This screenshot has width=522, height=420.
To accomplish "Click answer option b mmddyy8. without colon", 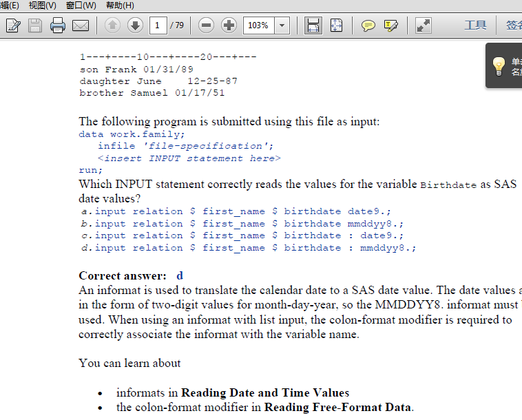I will (242, 224).
